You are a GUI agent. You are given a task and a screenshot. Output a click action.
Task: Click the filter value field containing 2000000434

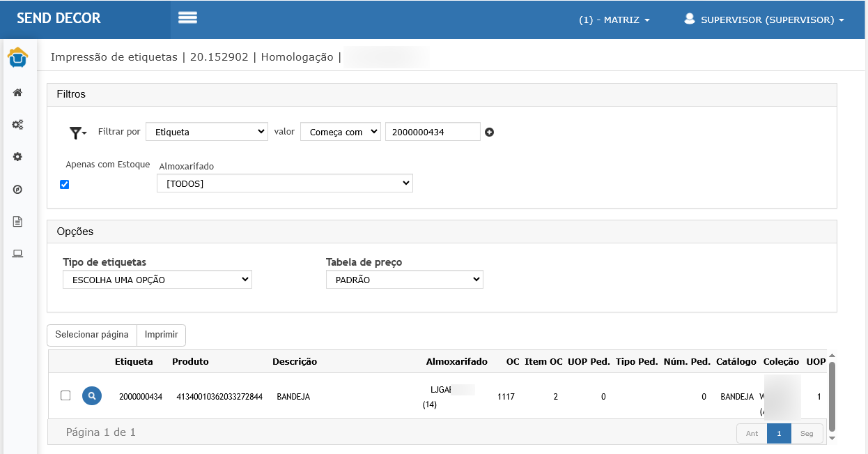coord(433,131)
